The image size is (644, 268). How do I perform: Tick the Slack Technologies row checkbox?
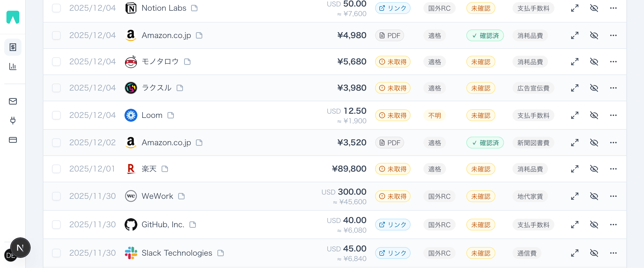(56, 253)
